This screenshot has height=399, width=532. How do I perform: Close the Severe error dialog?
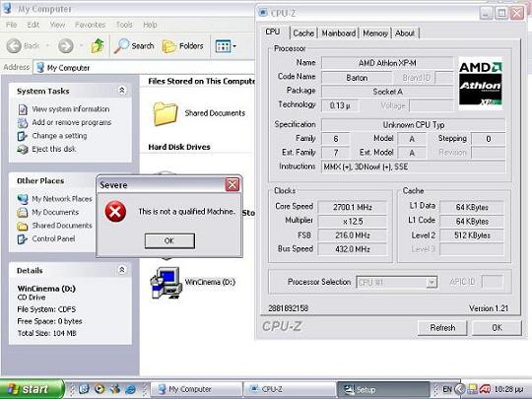click(x=233, y=184)
